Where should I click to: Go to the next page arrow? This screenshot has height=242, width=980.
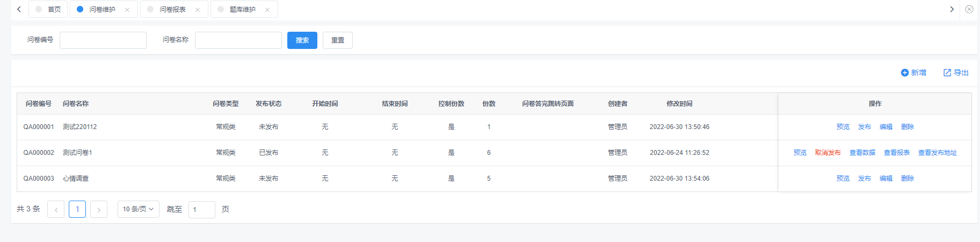tap(99, 209)
